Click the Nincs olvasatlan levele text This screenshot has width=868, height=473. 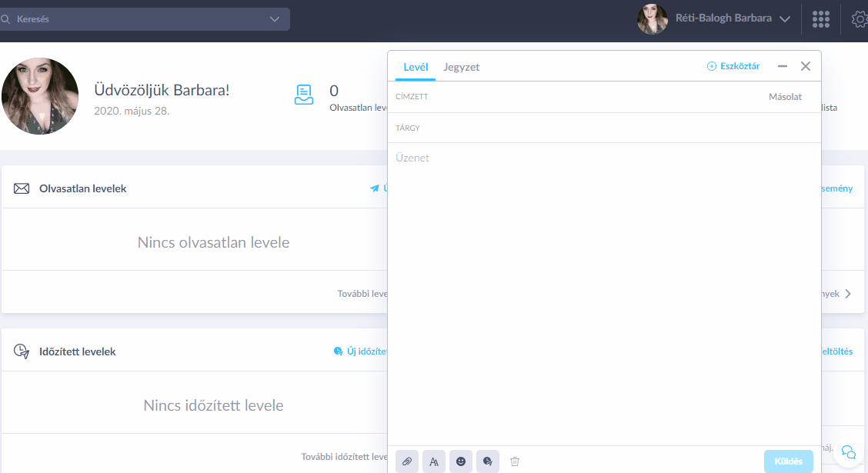click(x=214, y=242)
